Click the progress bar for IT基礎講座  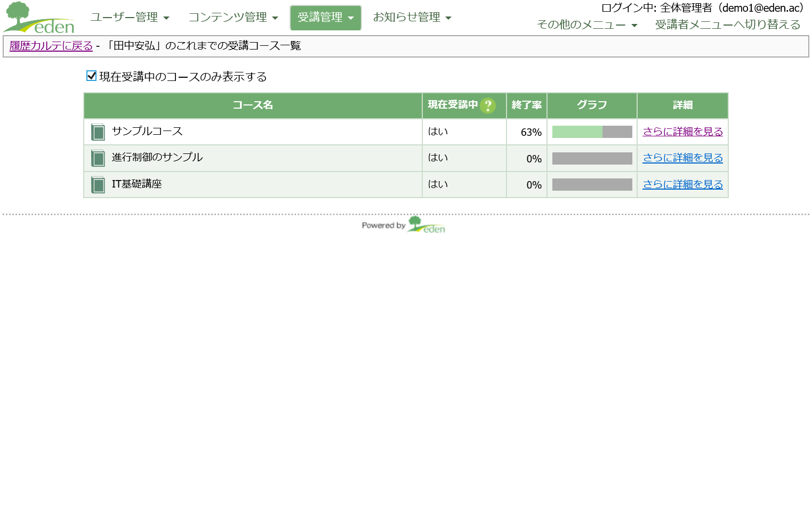(592, 184)
